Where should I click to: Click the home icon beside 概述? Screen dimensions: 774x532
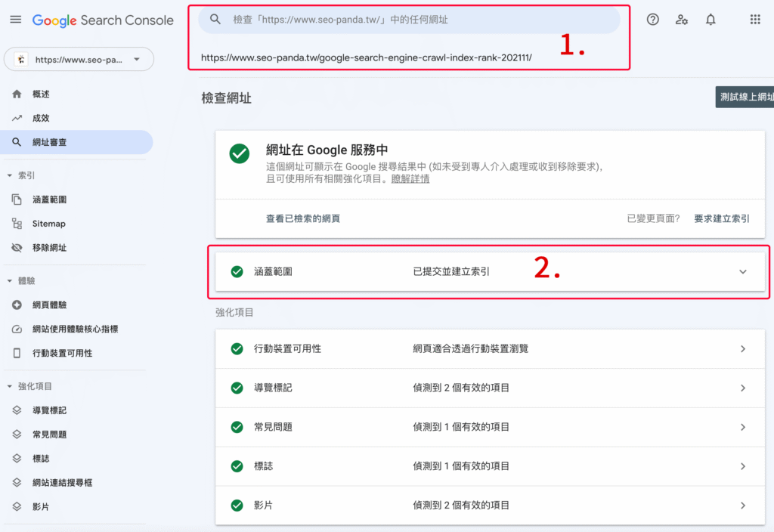(x=17, y=94)
